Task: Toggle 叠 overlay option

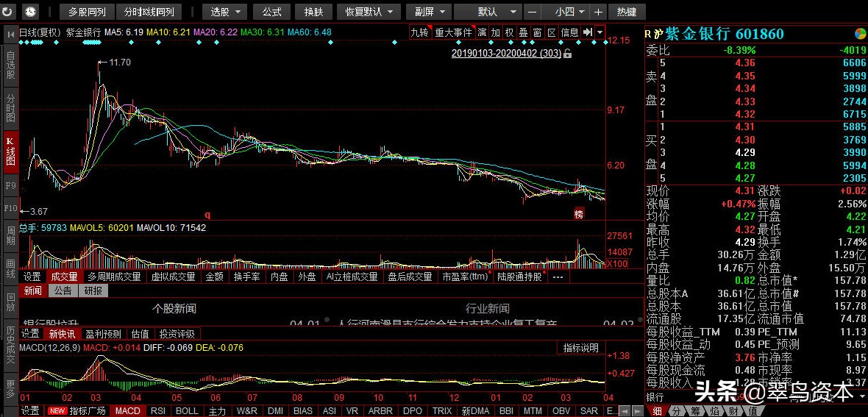Action: click(523, 32)
